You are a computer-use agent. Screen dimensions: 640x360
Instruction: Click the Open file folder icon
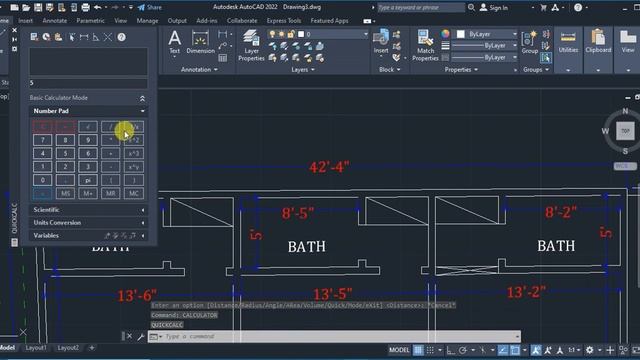26,7
